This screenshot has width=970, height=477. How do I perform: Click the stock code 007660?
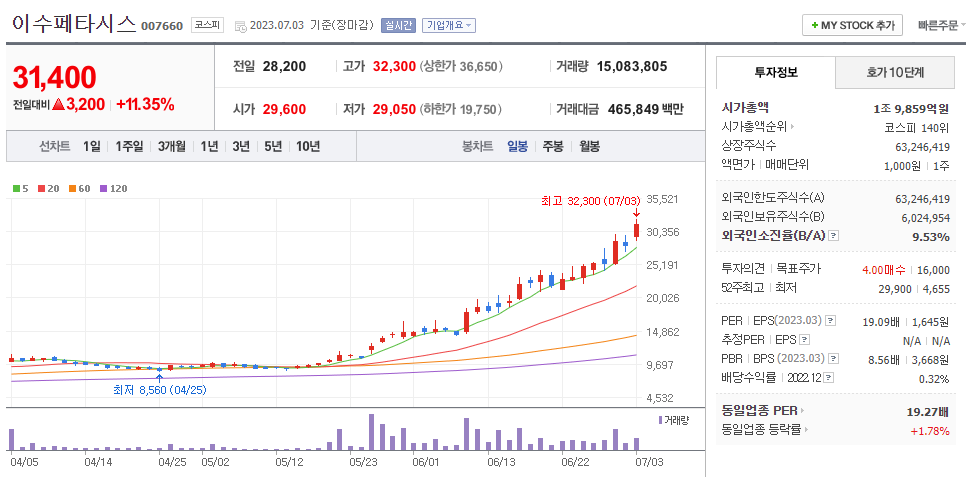(x=162, y=26)
